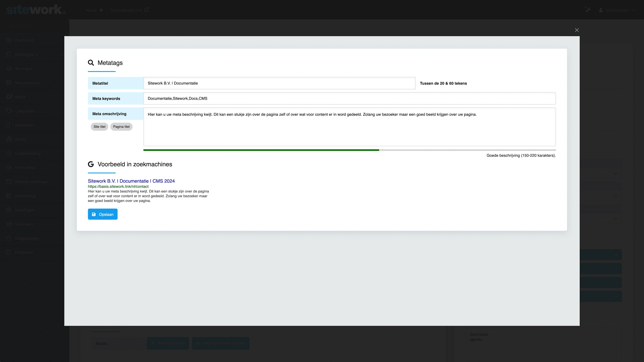Insert the Pagina titel tag chip
The width and height of the screenshot is (644, 362).
pos(121,127)
